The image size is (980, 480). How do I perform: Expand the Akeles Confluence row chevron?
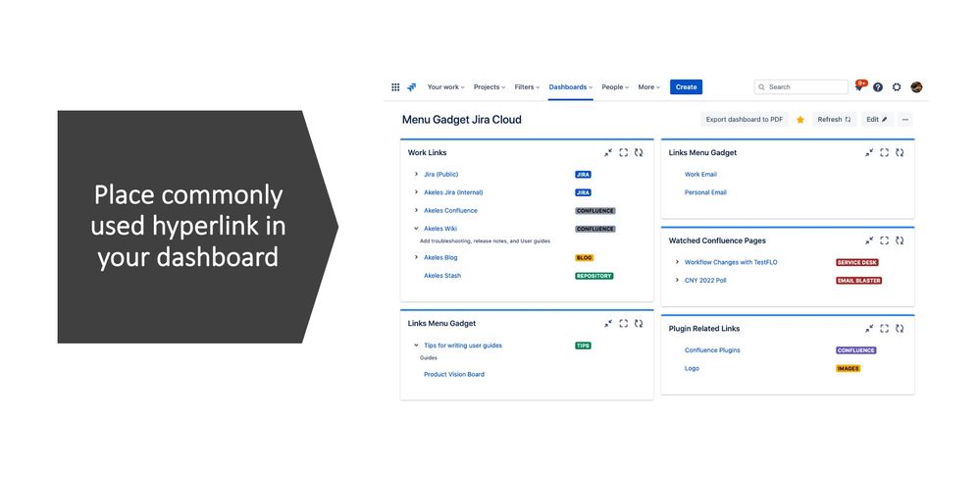tap(416, 211)
